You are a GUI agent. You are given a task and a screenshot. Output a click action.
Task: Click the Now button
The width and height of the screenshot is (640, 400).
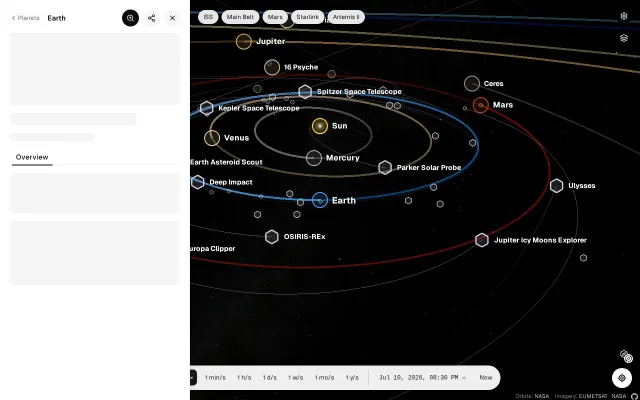(x=486, y=378)
